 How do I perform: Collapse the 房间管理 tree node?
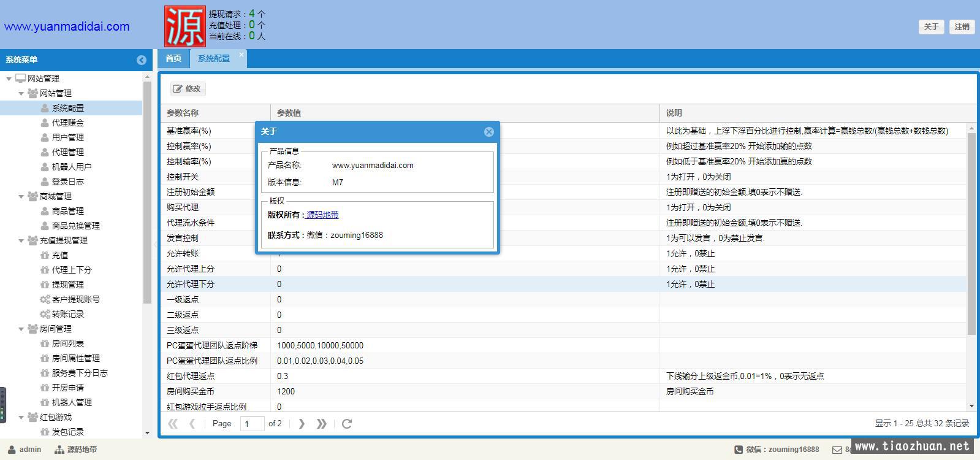(x=21, y=329)
